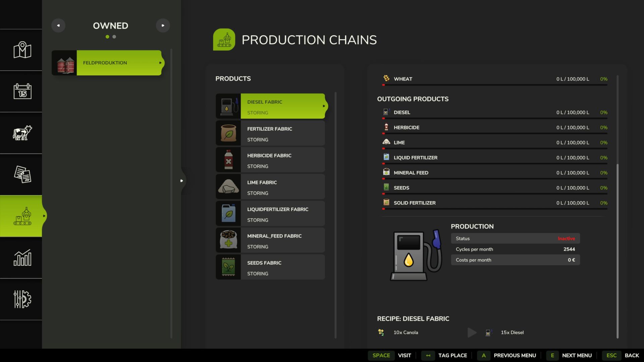The height and width of the screenshot is (362, 644).
Task: Click the Inactive production status row
Action: click(x=515, y=238)
